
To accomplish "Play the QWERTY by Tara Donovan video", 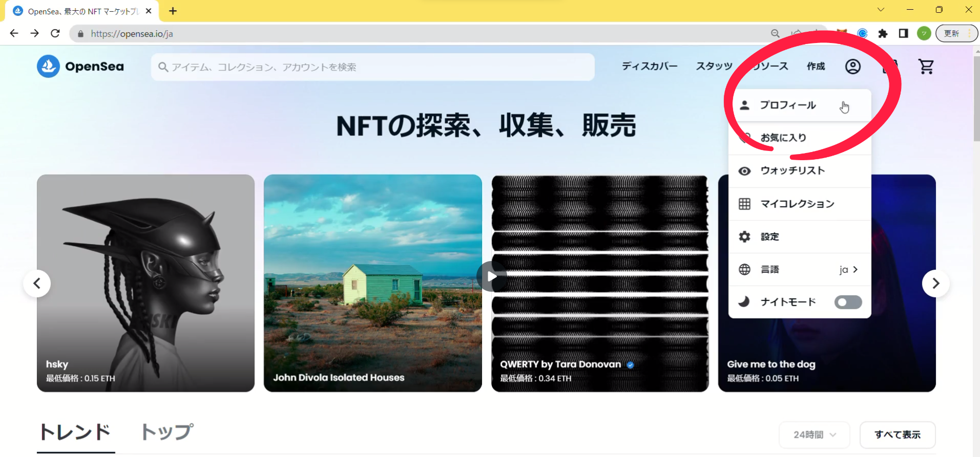I will (491, 277).
